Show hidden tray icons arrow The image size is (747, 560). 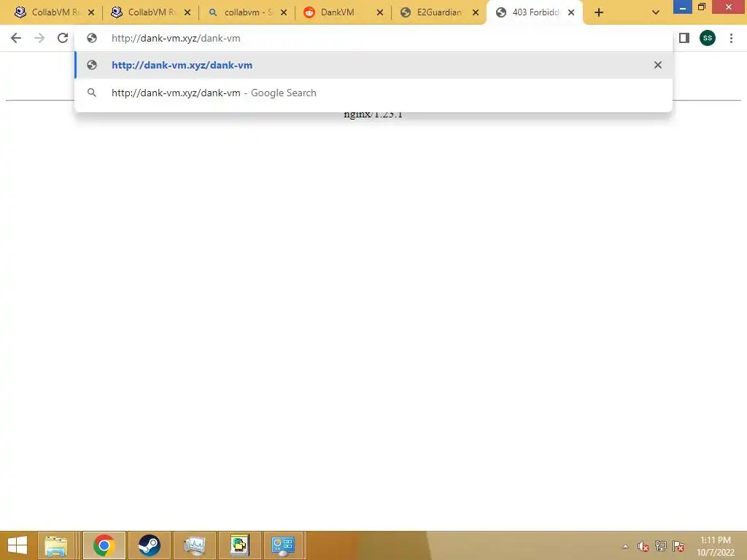click(625, 546)
